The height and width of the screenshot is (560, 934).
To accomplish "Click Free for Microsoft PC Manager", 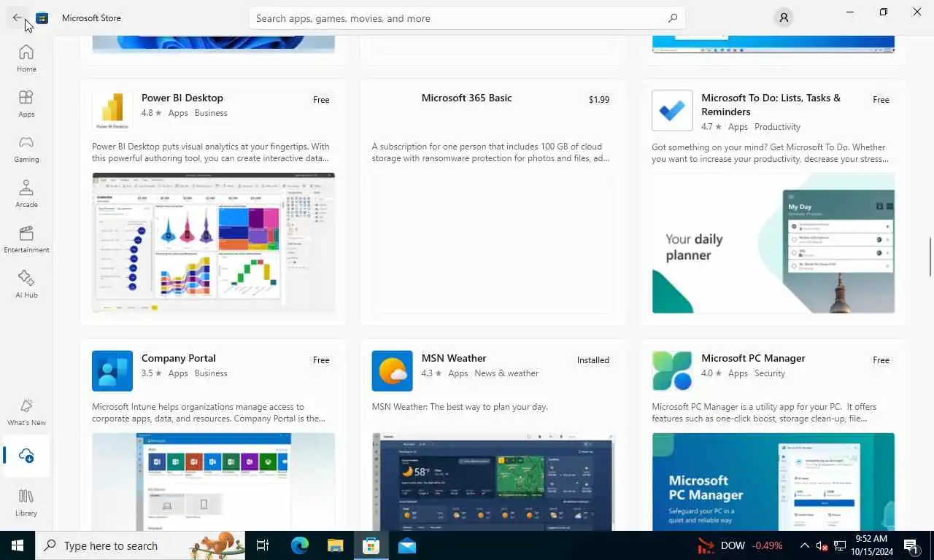I will (x=881, y=360).
